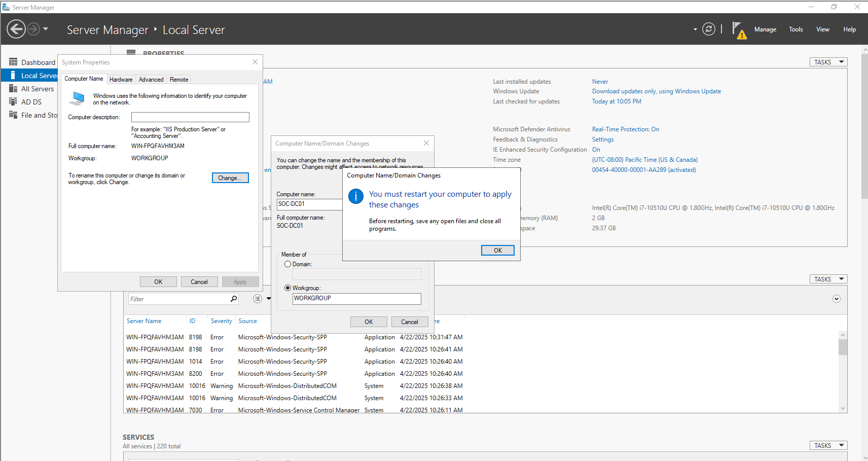
Task: Open the Properties TASKS dropdown
Action: [828, 62]
